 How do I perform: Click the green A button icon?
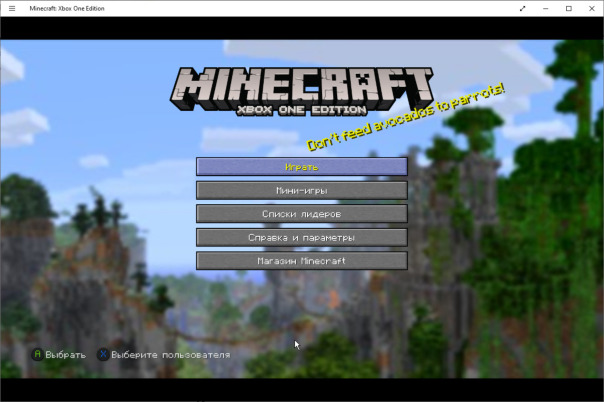pos(37,354)
